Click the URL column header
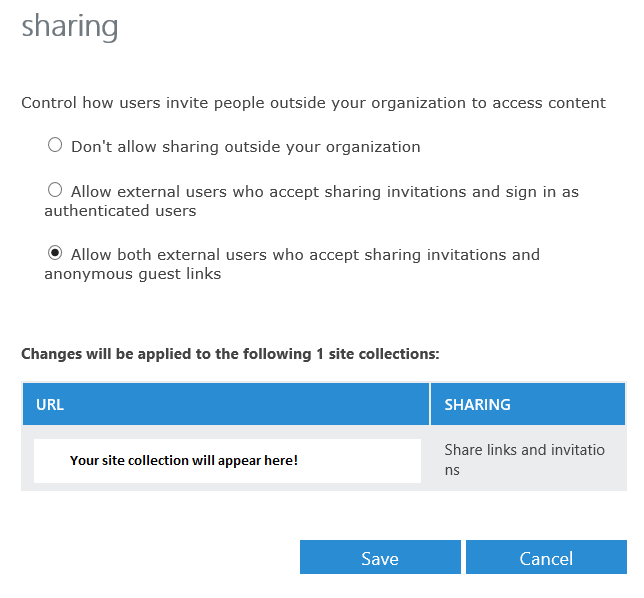 tap(50, 405)
